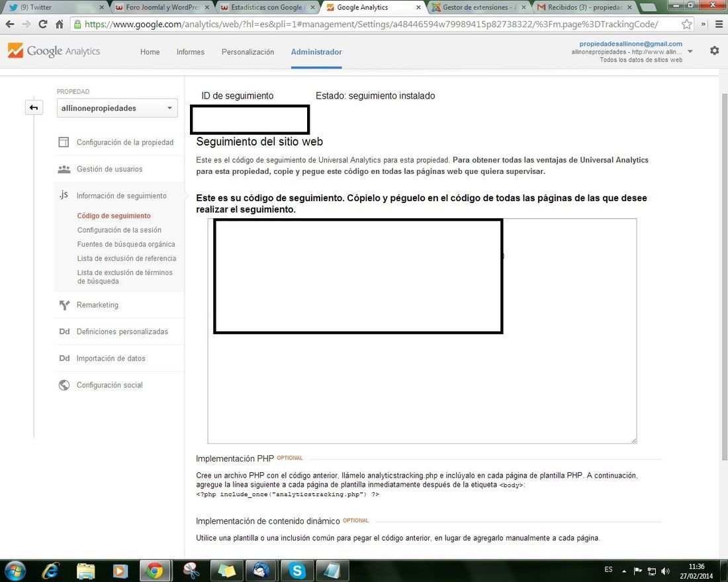
Task: Click the back arrow button beside the property selector
Action: click(x=34, y=108)
